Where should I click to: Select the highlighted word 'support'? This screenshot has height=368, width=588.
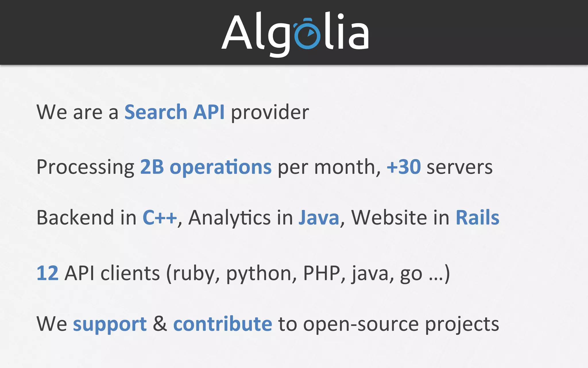point(110,325)
